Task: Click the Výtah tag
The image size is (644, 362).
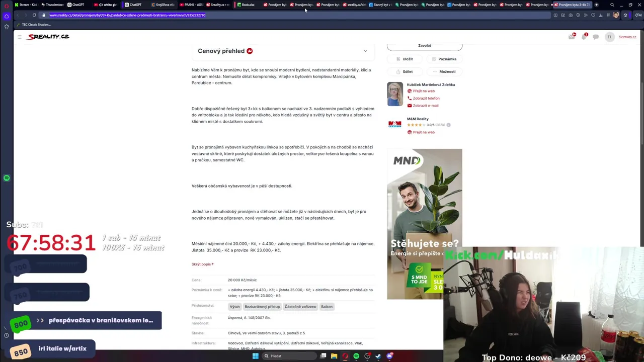Action: point(234,307)
